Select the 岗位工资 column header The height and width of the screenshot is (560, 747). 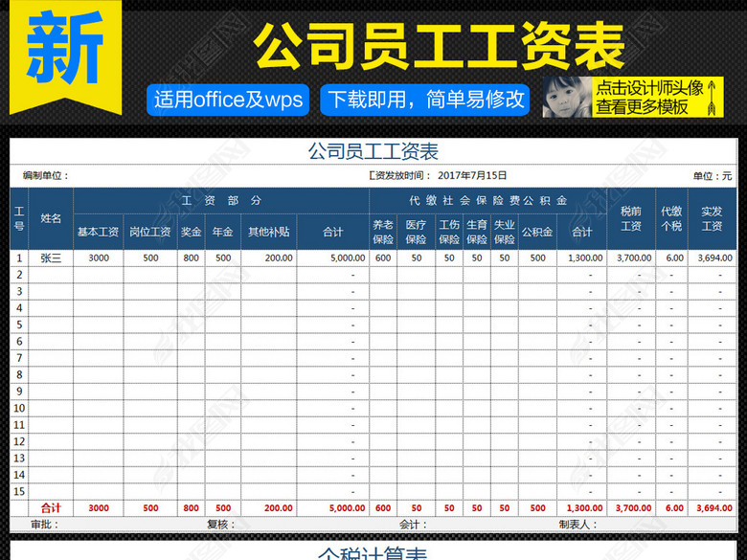(150, 232)
